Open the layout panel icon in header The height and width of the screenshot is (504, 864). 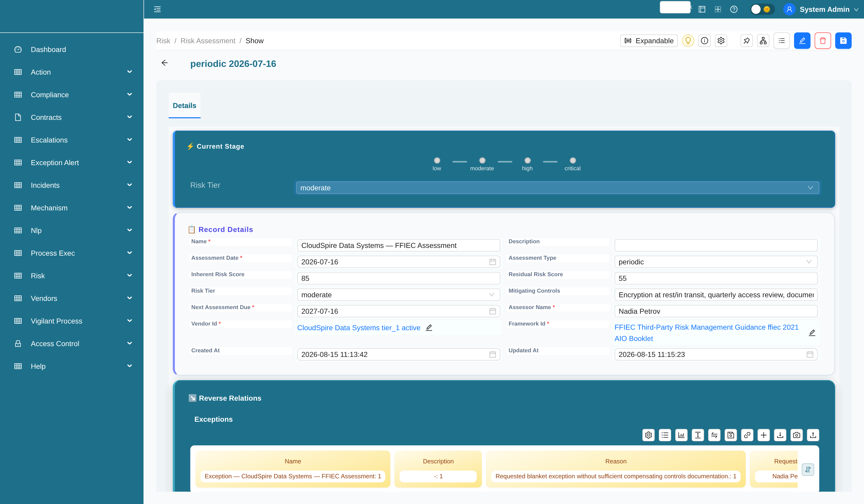(x=702, y=9)
